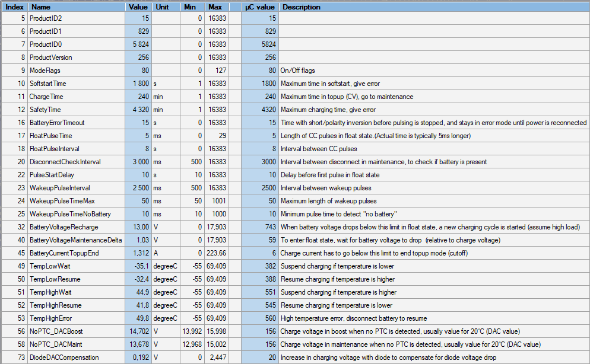Edit the DiodeDACCompensation value cell

coord(138,357)
